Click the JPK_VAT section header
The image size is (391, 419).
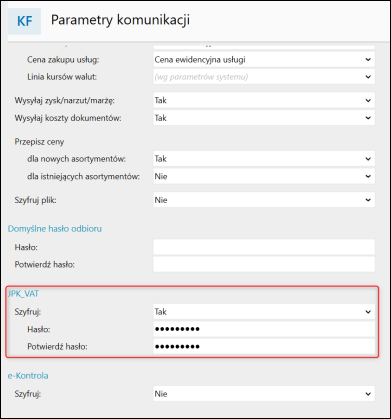tap(23, 294)
